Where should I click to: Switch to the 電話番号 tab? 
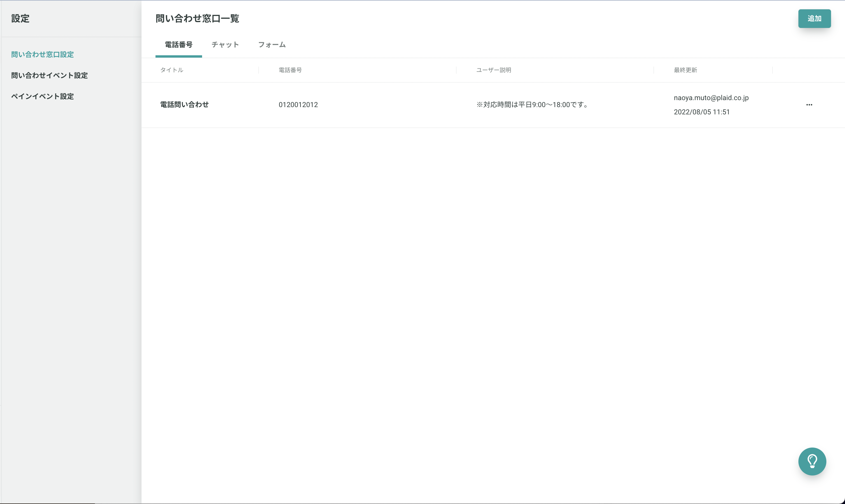coord(178,45)
